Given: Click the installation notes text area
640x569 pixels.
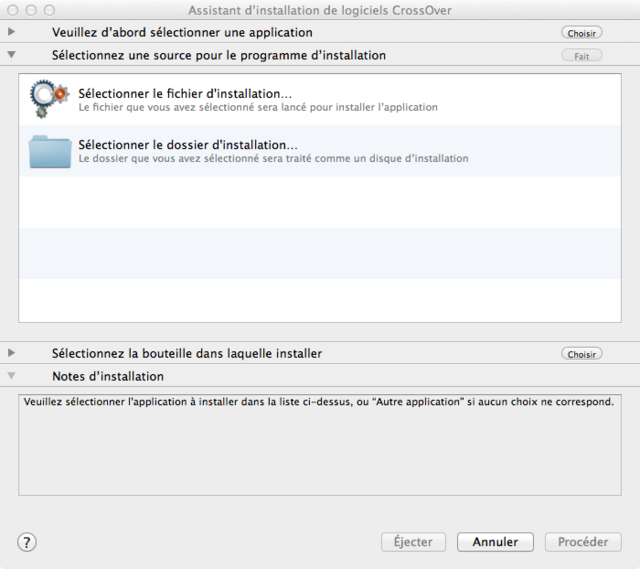Looking at the screenshot, I should click(320, 445).
